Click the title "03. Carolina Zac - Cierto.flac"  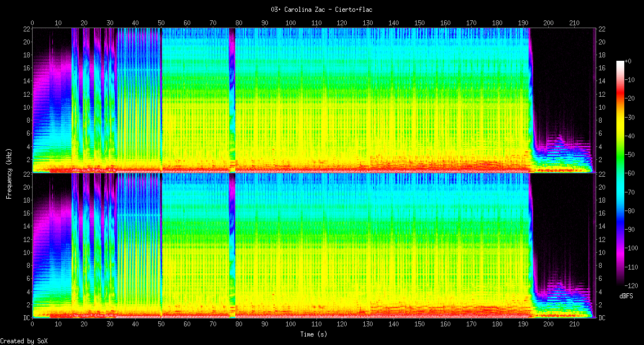pyautogui.click(x=321, y=10)
